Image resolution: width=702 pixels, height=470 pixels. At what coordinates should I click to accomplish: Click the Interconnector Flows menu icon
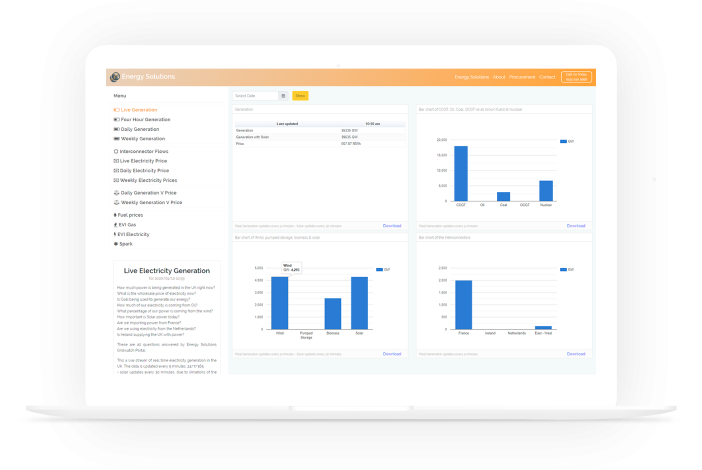116,151
